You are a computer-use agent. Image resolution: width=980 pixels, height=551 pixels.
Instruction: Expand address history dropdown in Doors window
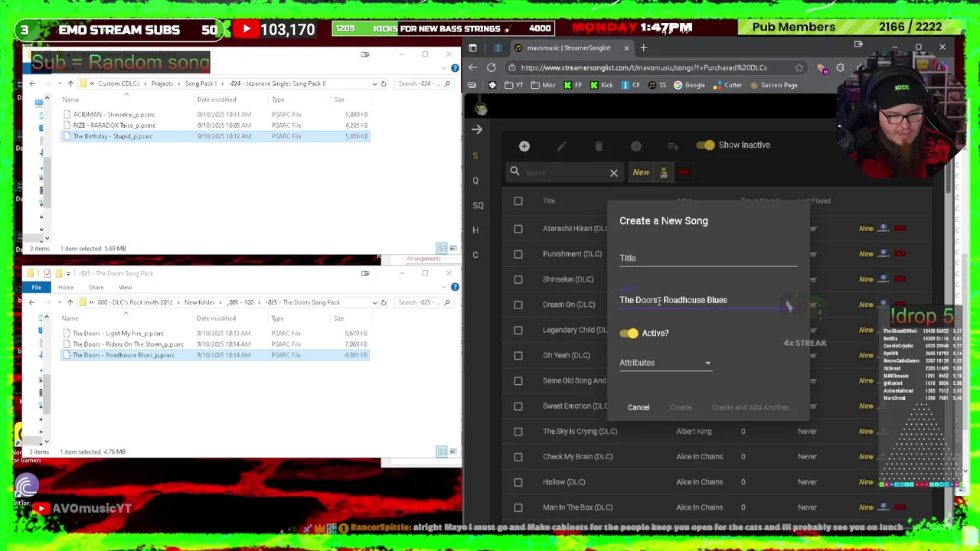tap(374, 302)
